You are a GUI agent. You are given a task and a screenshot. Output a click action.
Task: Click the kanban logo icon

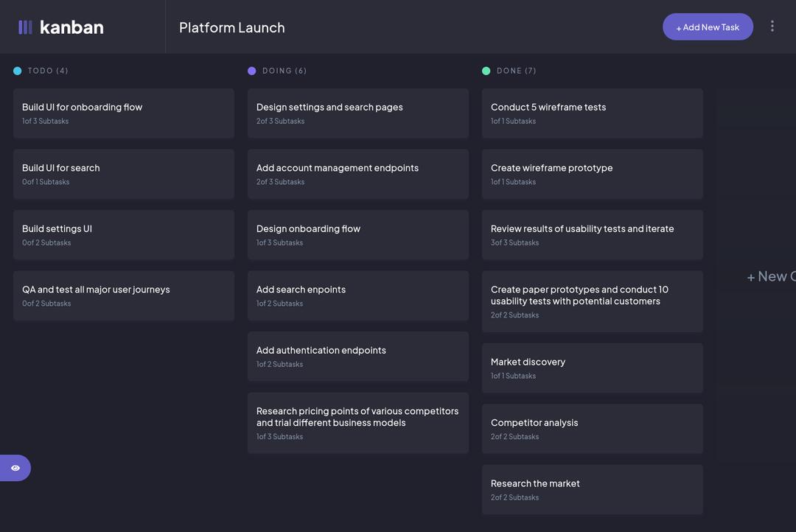coord(25,27)
